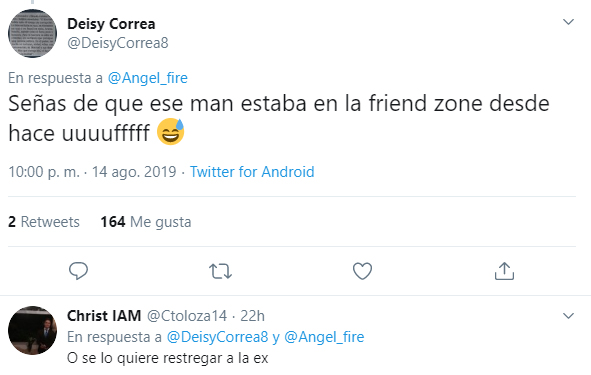
Task: Open the @Angel_fire mention in Christ's reply
Action: coord(324,337)
